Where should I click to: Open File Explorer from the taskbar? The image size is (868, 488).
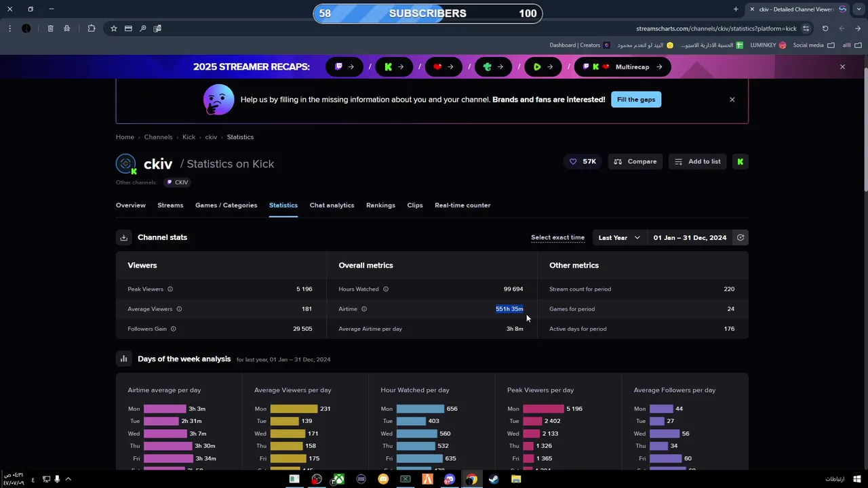pyautogui.click(x=516, y=479)
